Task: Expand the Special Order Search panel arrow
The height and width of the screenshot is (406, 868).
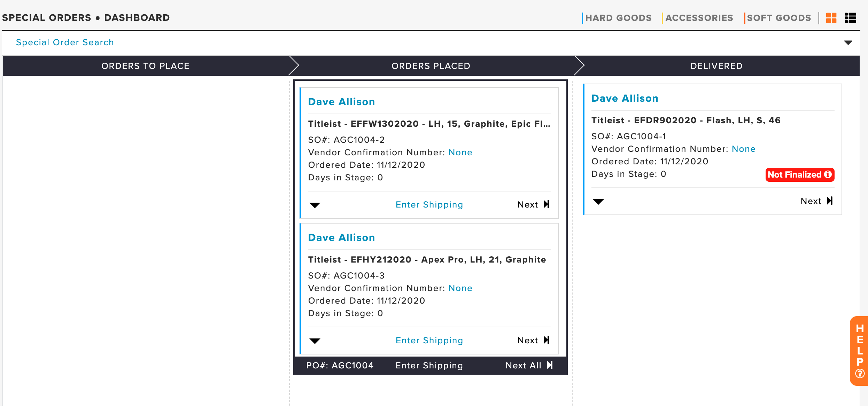Action: coord(848,42)
